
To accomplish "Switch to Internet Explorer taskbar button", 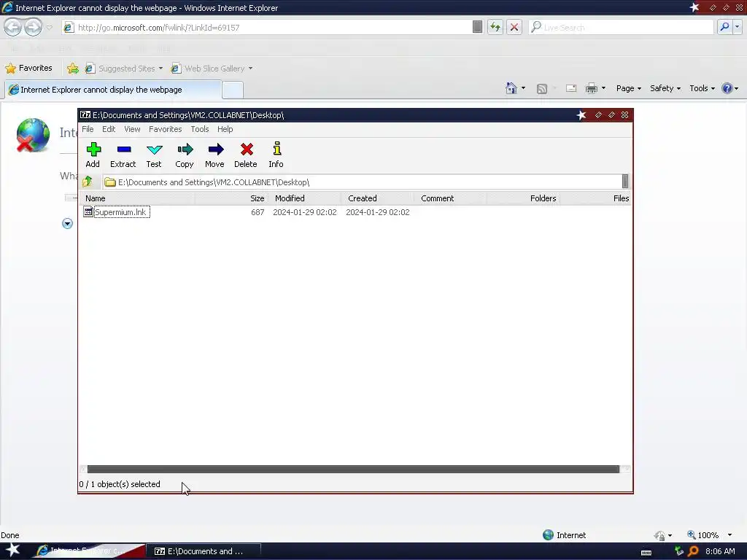I will 88,551.
